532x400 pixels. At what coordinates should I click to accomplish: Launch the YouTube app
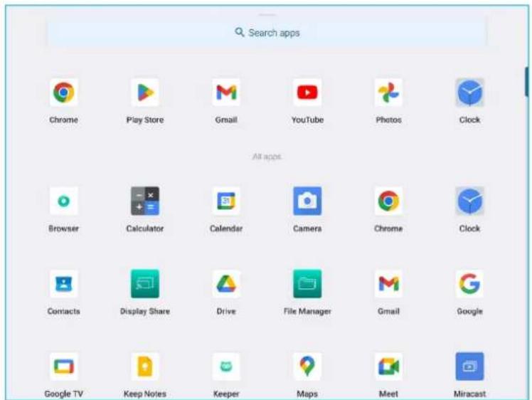[x=307, y=93]
